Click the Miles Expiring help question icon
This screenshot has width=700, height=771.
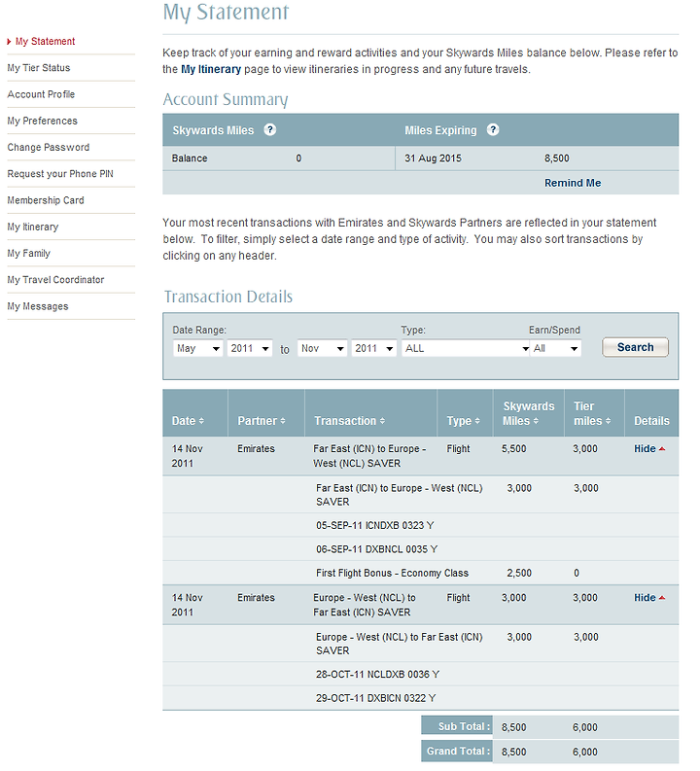[493, 130]
